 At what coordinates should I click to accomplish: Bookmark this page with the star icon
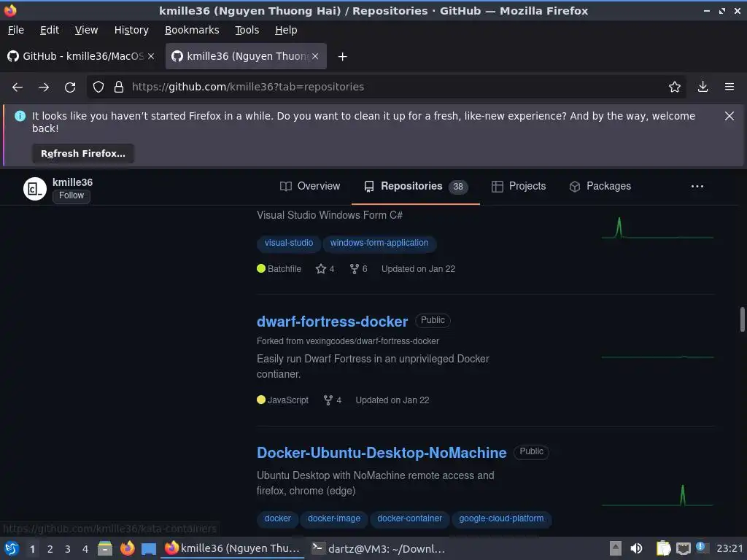pos(674,87)
